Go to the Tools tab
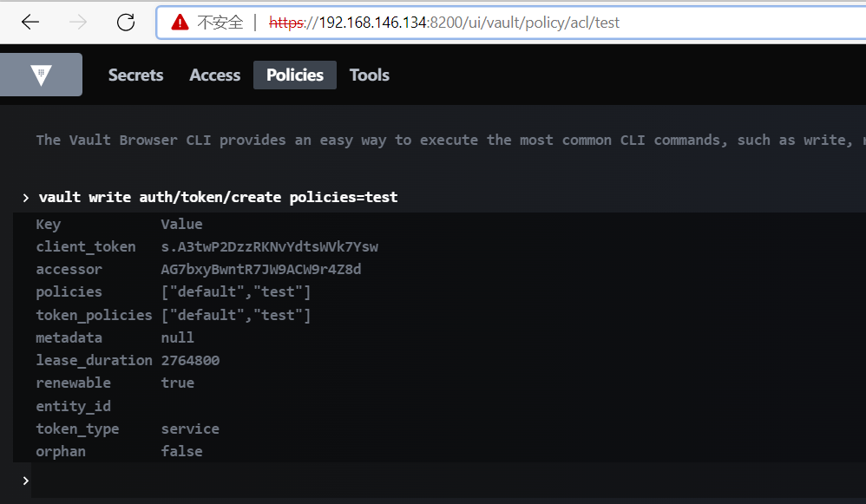Viewport: 866px width, 504px height. (x=369, y=75)
